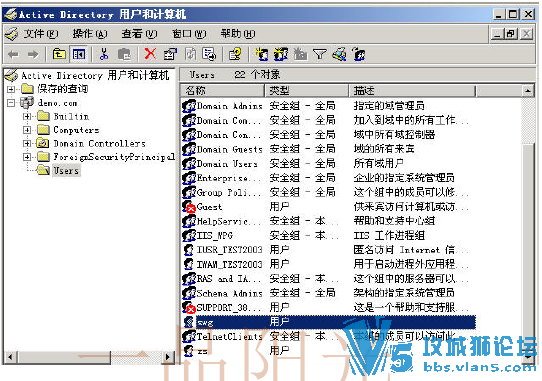Click the tree pane scroll left arrow

(10, 356)
